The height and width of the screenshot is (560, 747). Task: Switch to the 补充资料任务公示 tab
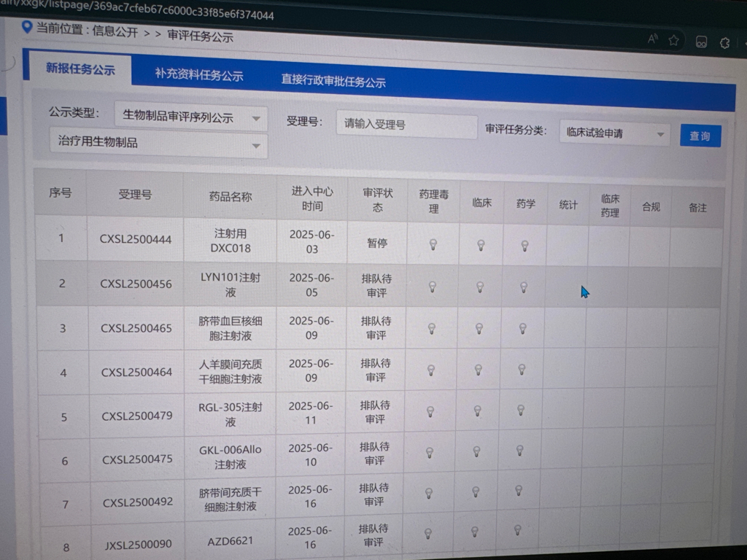pyautogui.click(x=198, y=75)
